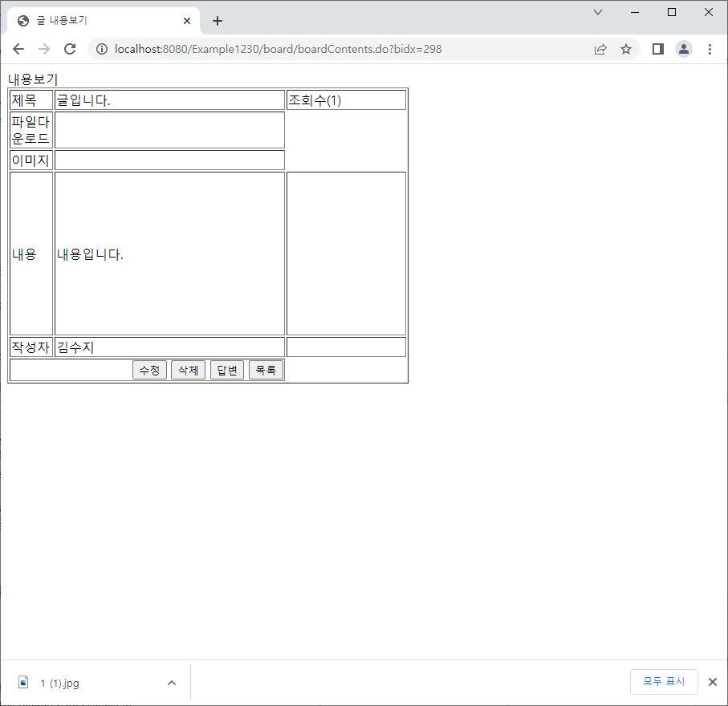
Task: Click the 작성자 label cell
Action: 31,347
